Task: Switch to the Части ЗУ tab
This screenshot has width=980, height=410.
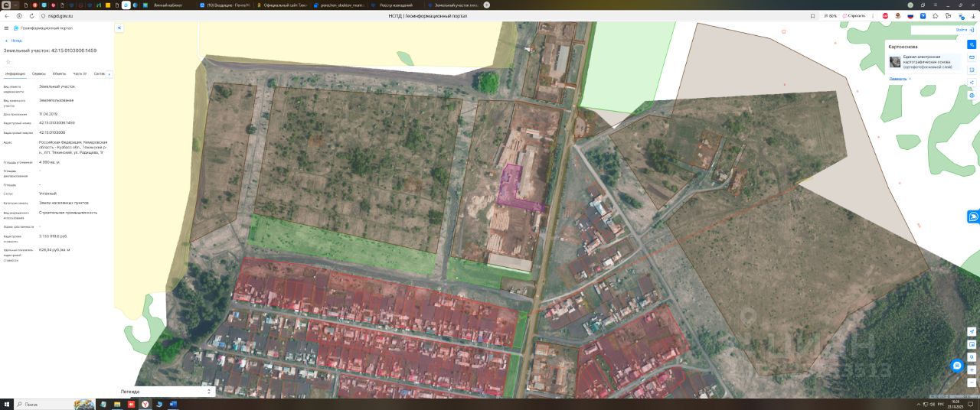Action: pos(80,74)
